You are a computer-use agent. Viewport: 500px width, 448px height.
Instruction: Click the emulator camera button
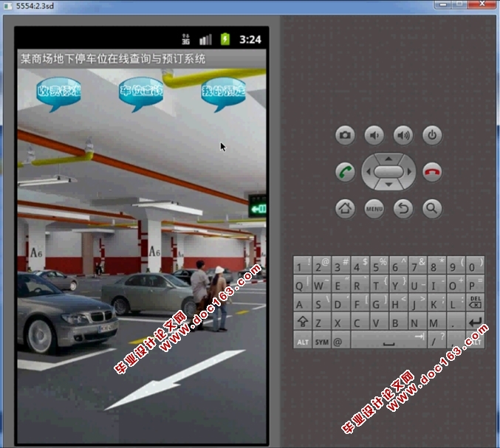click(x=345, y=135)
